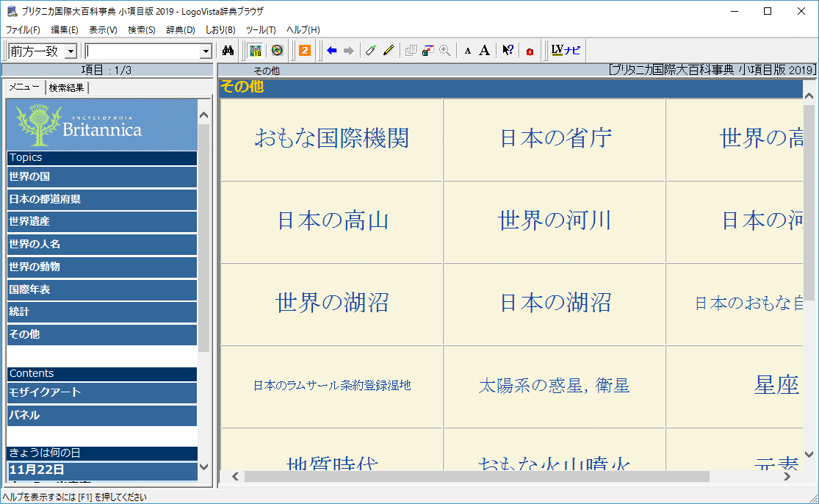Click the copy pages icon
The height and width of the screenshot is (504, 819).
click(411, 51)
